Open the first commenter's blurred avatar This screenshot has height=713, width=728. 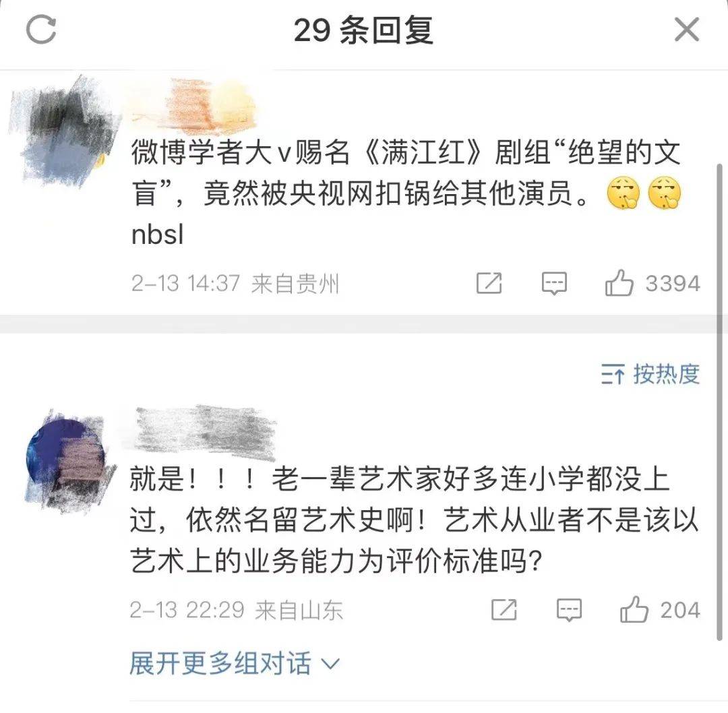click(x=63, y=132)
